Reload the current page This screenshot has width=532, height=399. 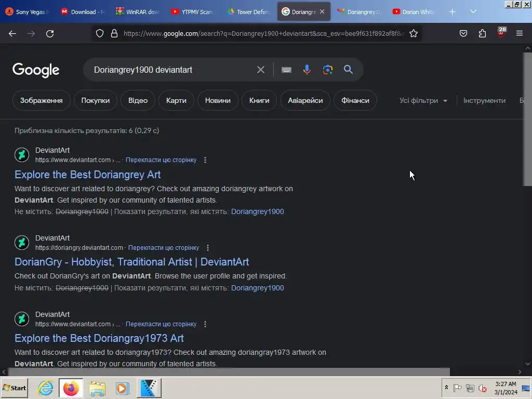pos(50,34)
